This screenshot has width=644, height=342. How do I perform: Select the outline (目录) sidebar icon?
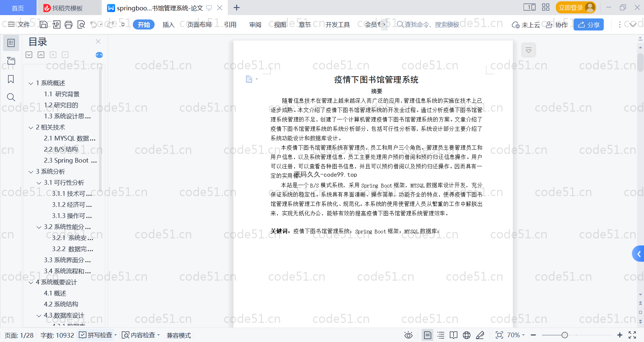(x=11, y=43)
